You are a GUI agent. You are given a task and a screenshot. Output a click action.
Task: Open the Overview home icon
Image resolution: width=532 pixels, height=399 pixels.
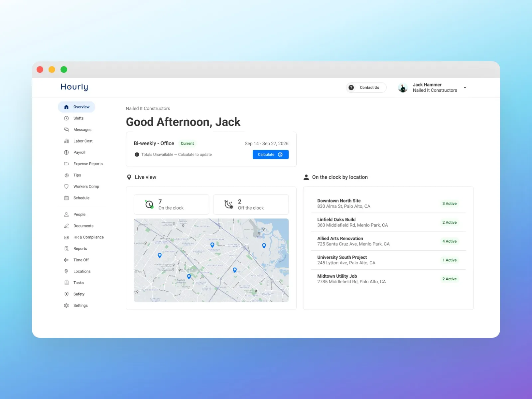pyautogui.click(x=66, y=107)
